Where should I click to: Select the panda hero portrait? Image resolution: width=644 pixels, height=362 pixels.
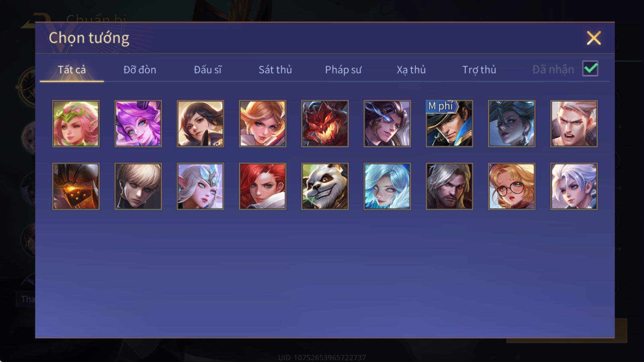point(325,186)
